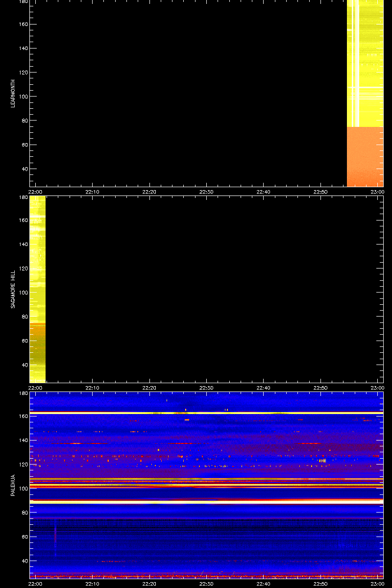Click the 180 frequency tick on Palehua axis

(x=24, y=394)
